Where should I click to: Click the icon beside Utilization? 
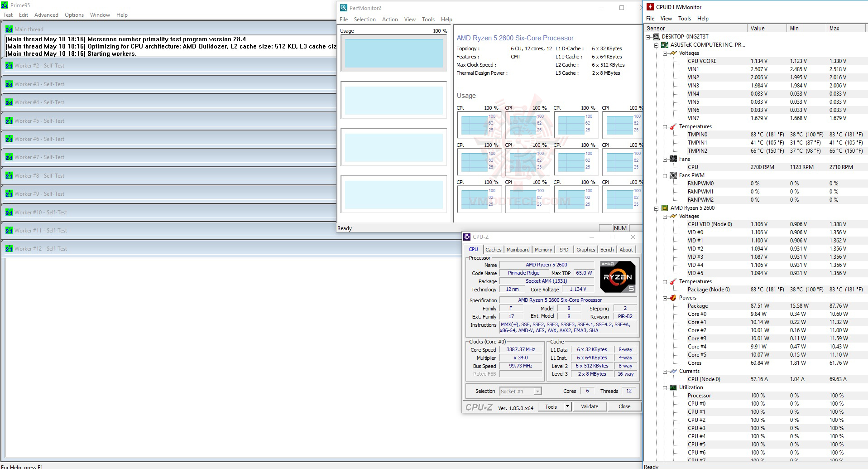tap(673, 387)
